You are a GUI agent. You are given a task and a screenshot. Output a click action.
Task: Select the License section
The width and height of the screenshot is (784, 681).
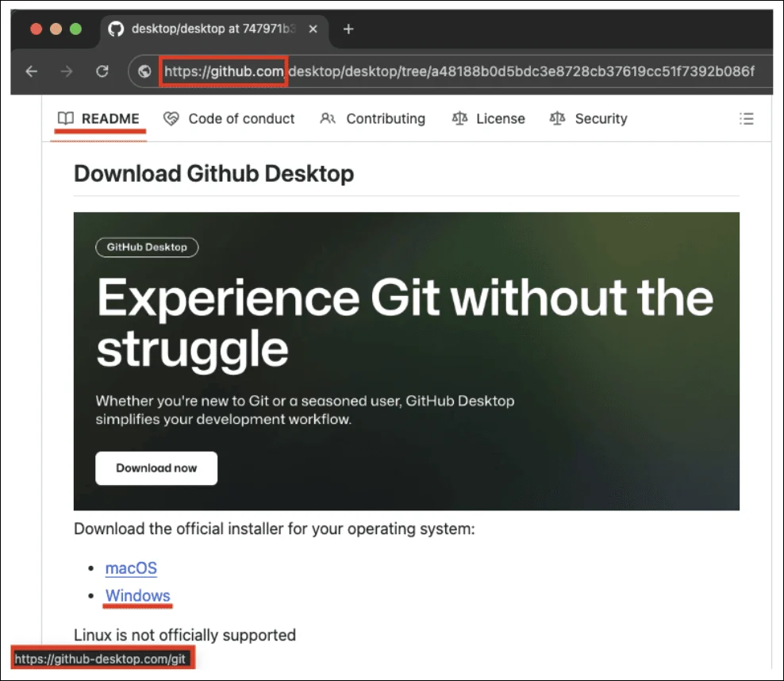[x=500, y=117]
